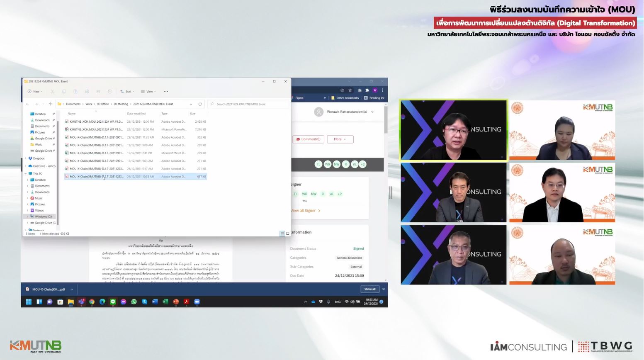Sort files by Name column header
This screenshot has height=360, width=644.
pyautogui.click(x=72, y=114)
